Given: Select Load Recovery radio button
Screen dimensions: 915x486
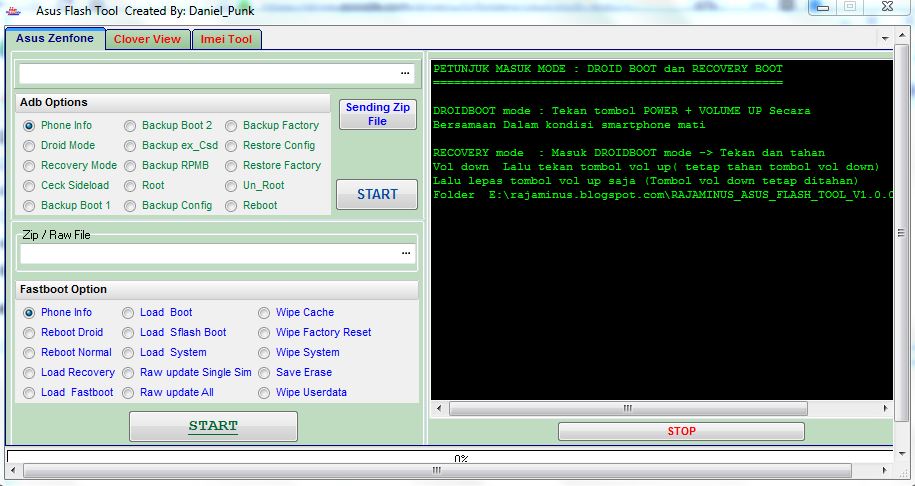Looking at the screenshot, I should pyautogui.click(x=29, y=373).
